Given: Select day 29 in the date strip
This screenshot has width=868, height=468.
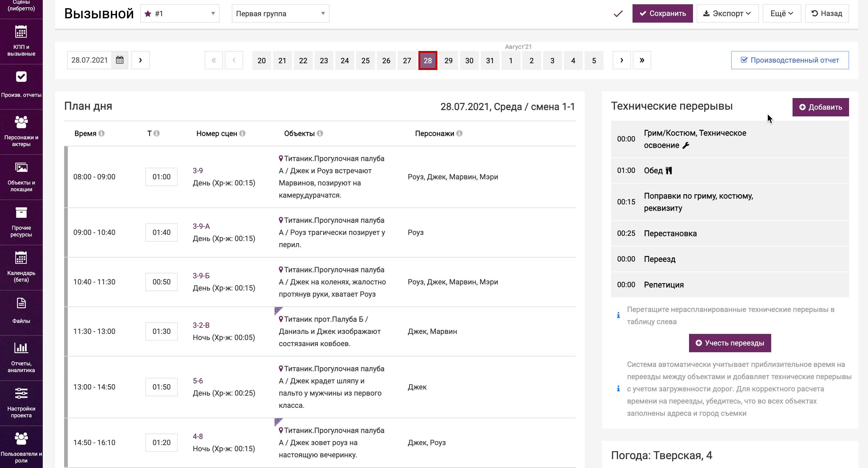Looking at the screenshot, I should pos(448,61).
